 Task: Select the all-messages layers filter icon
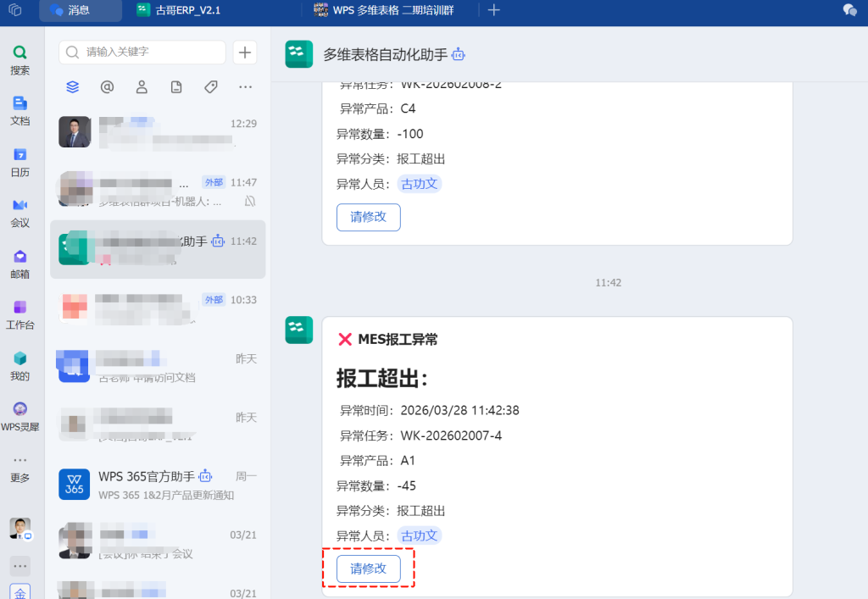coord(73,86)
